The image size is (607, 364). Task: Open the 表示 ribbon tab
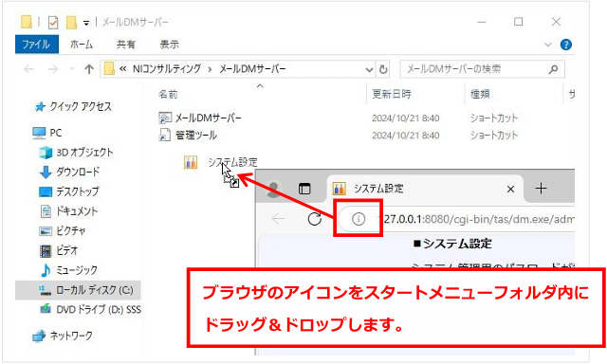[x=169, y=45]
